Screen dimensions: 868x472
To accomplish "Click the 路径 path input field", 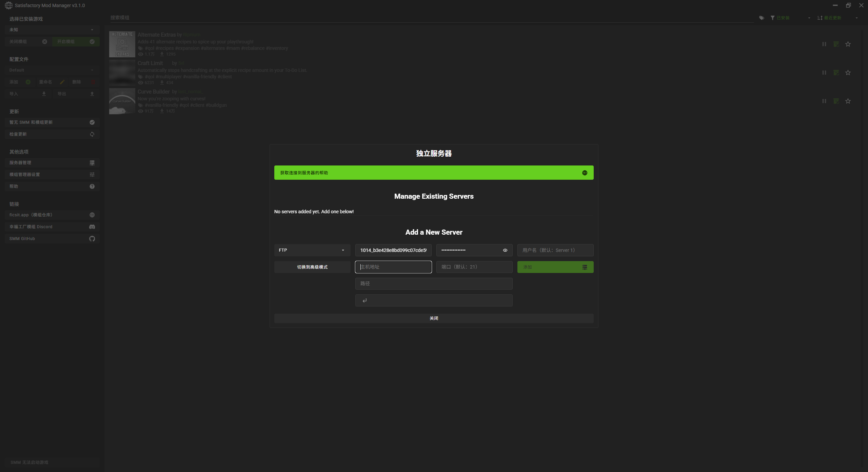I will coord(434,284).
